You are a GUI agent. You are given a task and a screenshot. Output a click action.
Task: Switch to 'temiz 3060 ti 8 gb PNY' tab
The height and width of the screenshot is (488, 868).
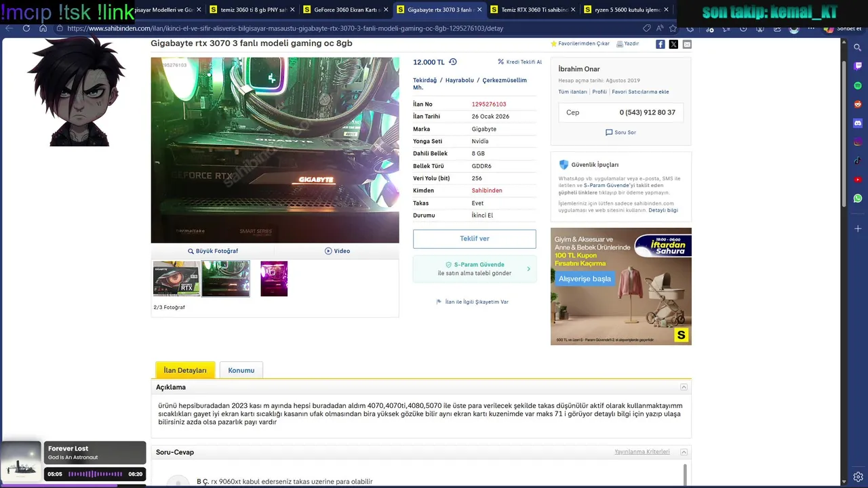(252, 9)
